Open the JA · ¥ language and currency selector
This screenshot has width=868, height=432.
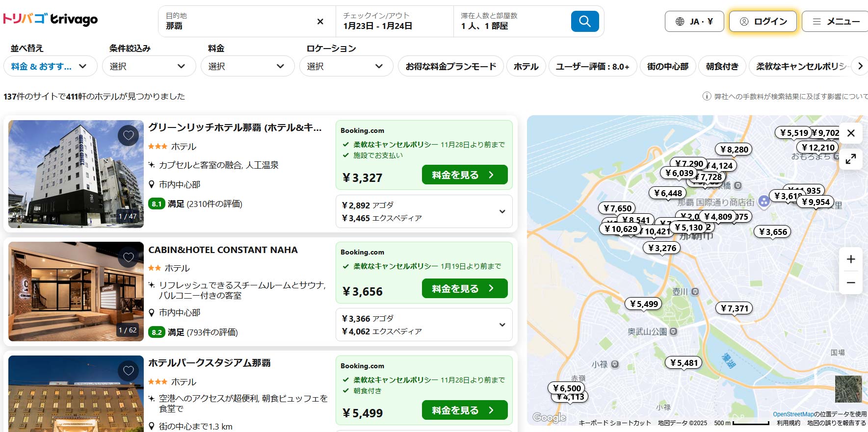[x=694, y=22]
